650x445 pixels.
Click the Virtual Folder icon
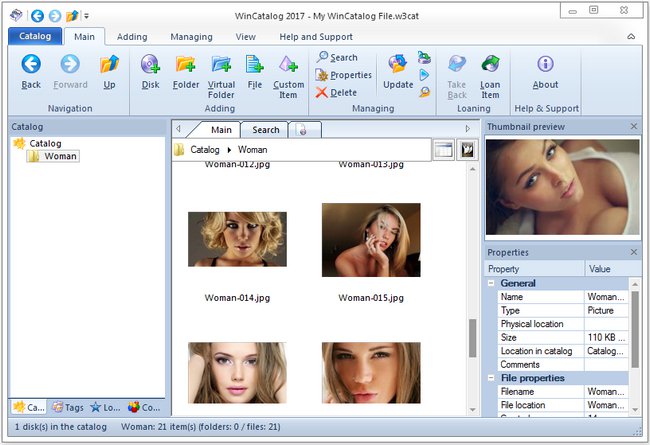(221, 66)
